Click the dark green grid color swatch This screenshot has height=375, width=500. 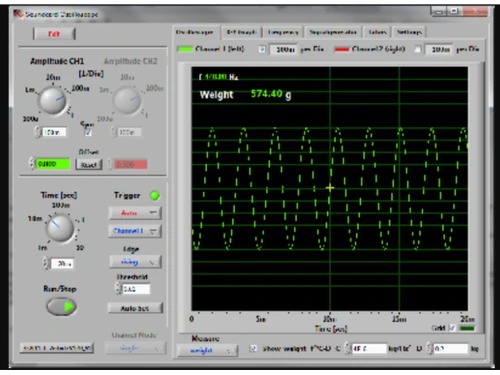[x=467, y=328]
